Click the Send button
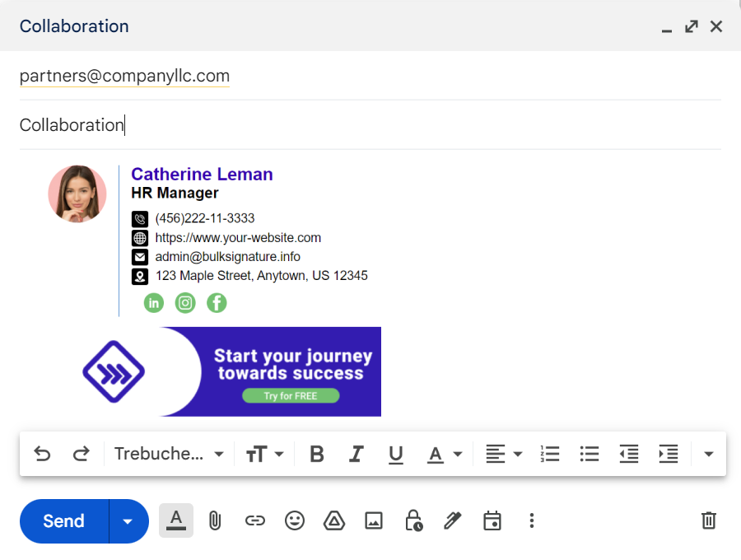This screenshot has height=560, width=741. click(x=63, y=520)
